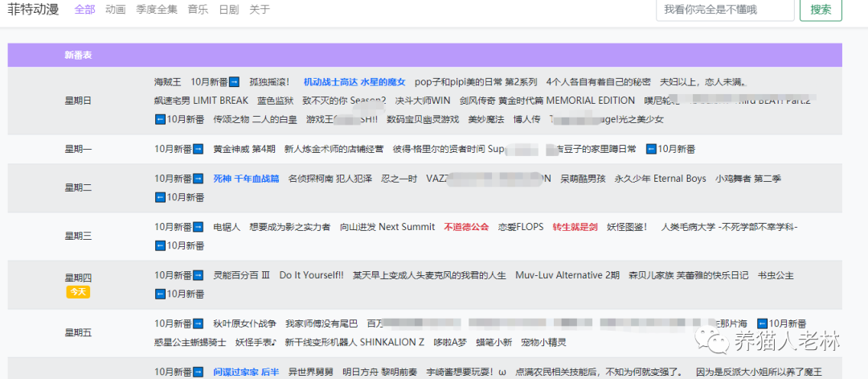This screenshot has height=379, width=868.
Task: Click the 菲特动漫 site title
Action: [x=33, y=10]
